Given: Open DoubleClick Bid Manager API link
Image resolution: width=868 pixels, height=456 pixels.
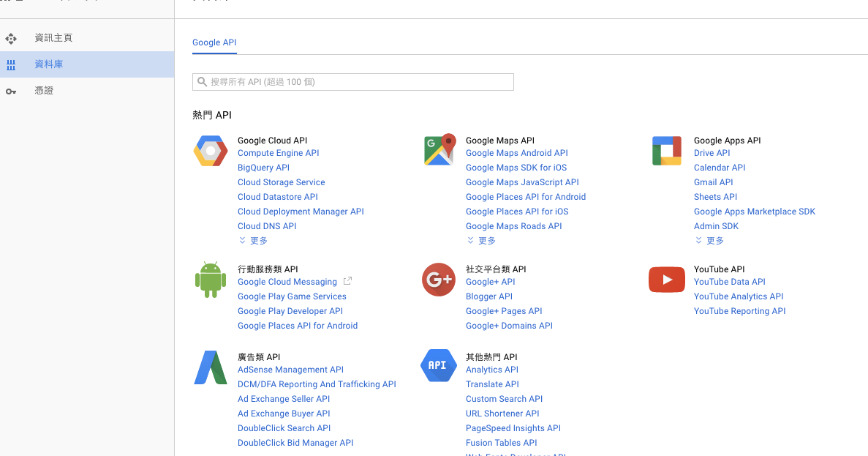Looking at the screenshot, I should click(295, 443).
